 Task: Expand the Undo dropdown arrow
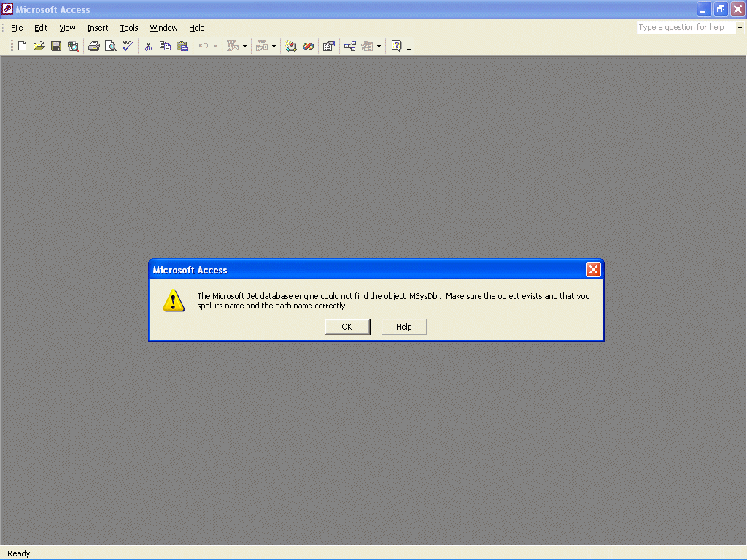(215, 46)
